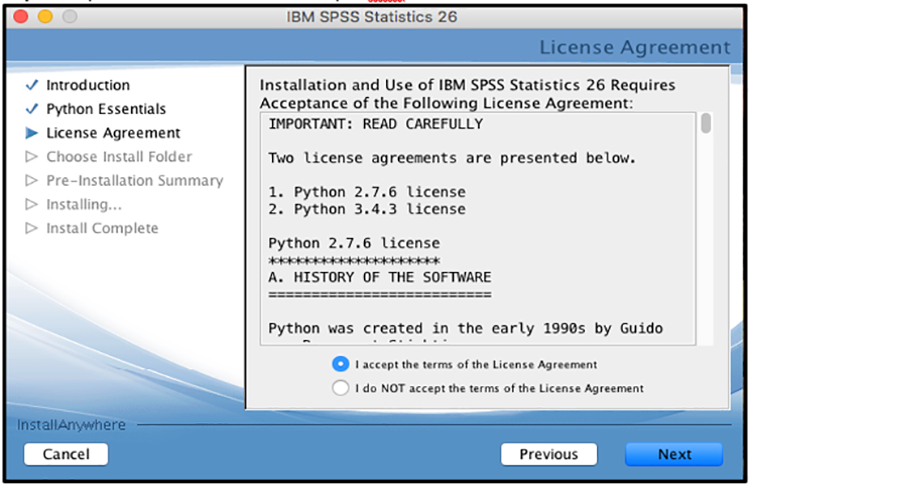Click the InstallAnywhere label
The height and width of the screenshot is (487, 900).
(71, 425)
